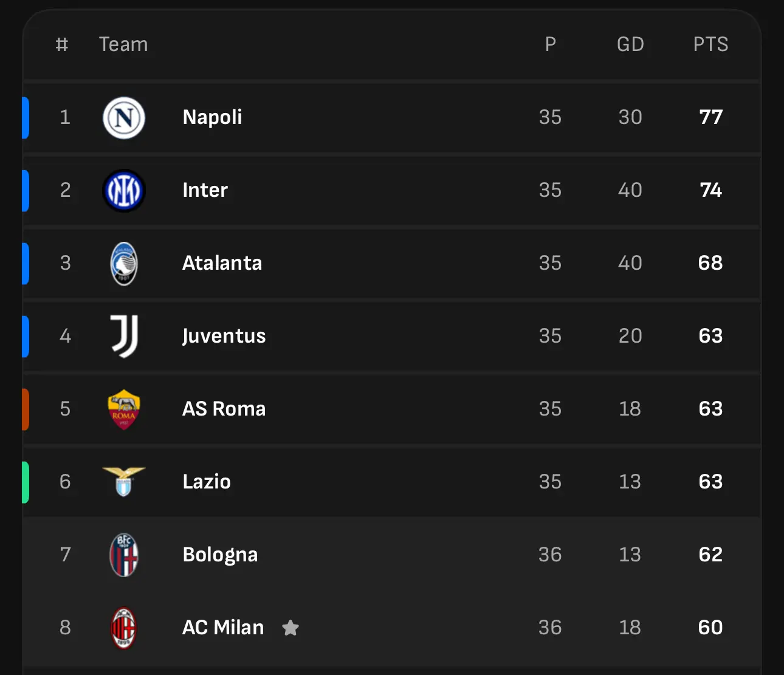
Task: Click the Juventus logo icon
Action: pos(125,336)
